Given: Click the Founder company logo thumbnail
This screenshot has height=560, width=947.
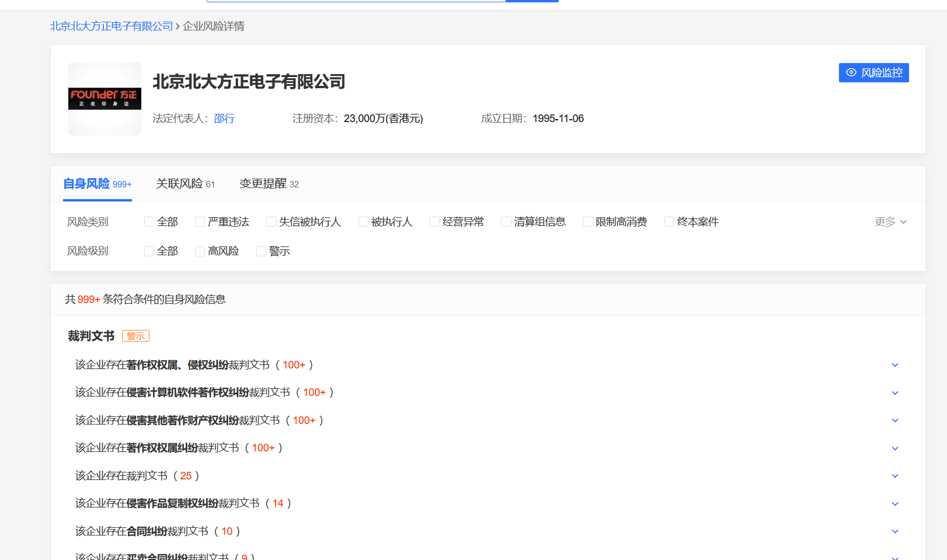Looking at the screenshot, I should tap(105, 99).
